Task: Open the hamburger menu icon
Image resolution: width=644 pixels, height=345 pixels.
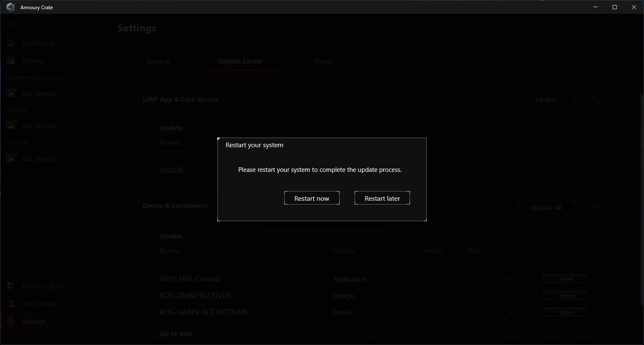Action: (x=10, y=24)
